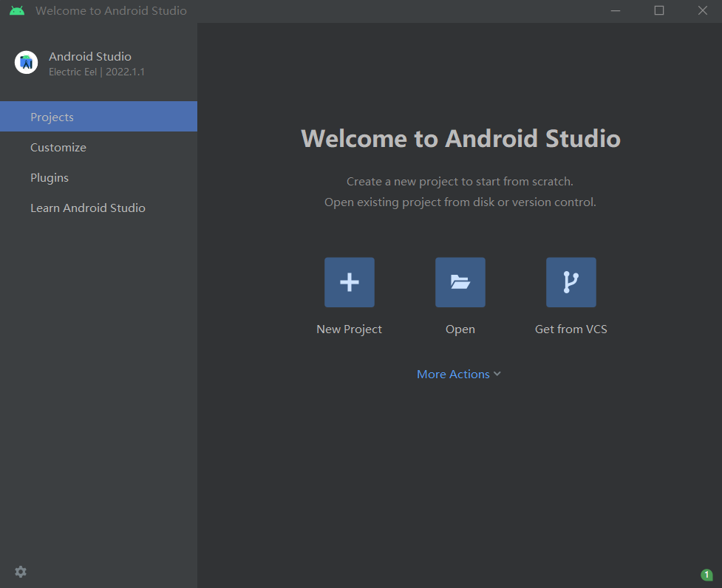Click the New Project label
Viewport: 722px width, 588px height.
(x=349, y=329)
